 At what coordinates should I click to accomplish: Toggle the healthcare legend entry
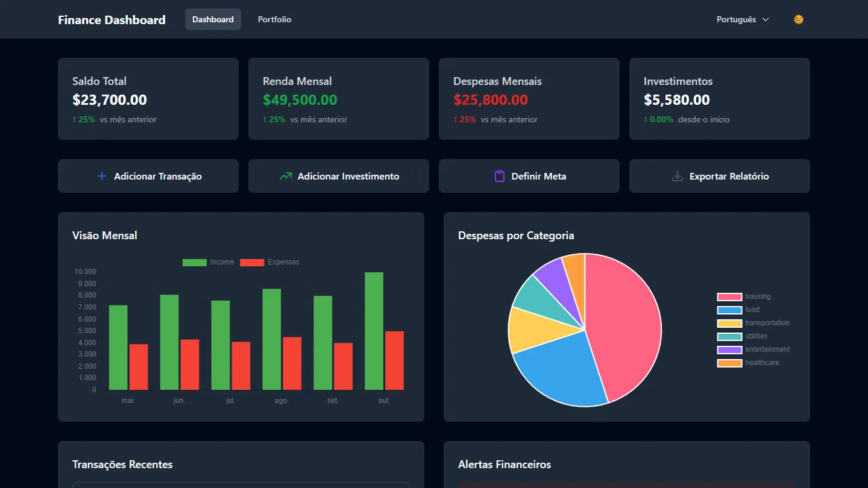click(748, 363)
